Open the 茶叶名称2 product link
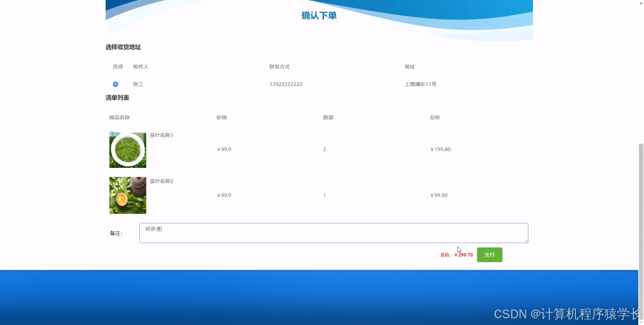Viewport: 644px width, 325px height. (161, 181)
